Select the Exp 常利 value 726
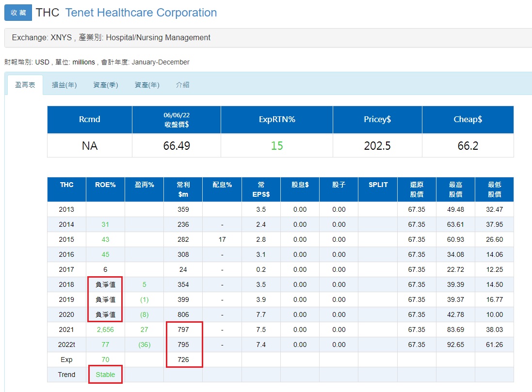532x392 pixels. [183, 360]
